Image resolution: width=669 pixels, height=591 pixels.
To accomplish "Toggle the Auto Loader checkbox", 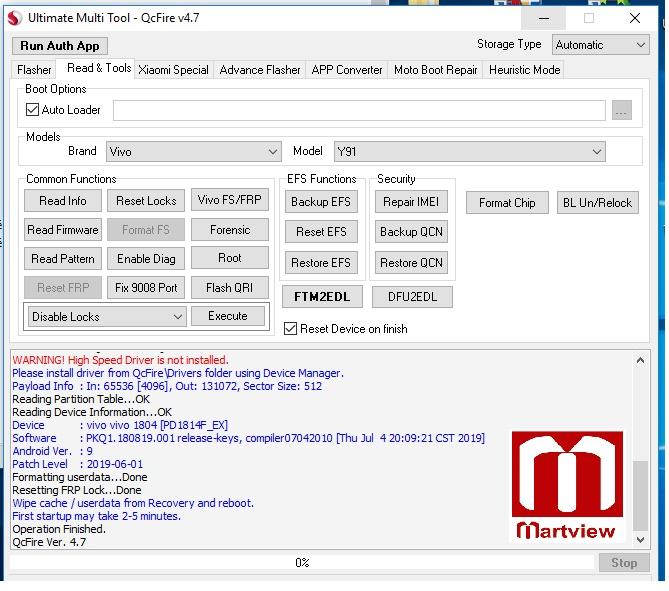I will click(x=32, y=110).
